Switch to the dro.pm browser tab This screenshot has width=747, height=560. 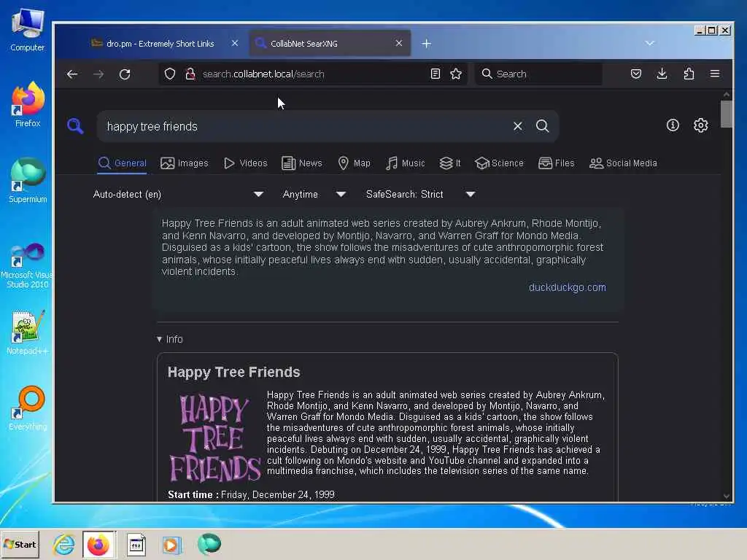click(160, 43)
